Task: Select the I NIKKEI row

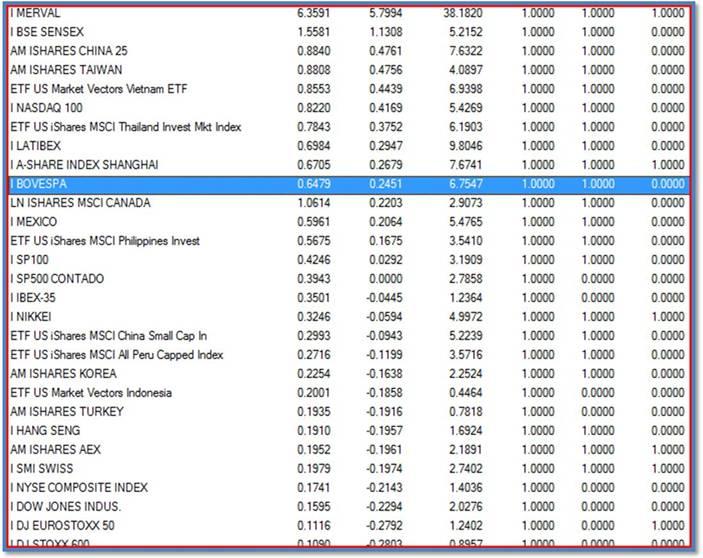Action: tap(348, 316)
